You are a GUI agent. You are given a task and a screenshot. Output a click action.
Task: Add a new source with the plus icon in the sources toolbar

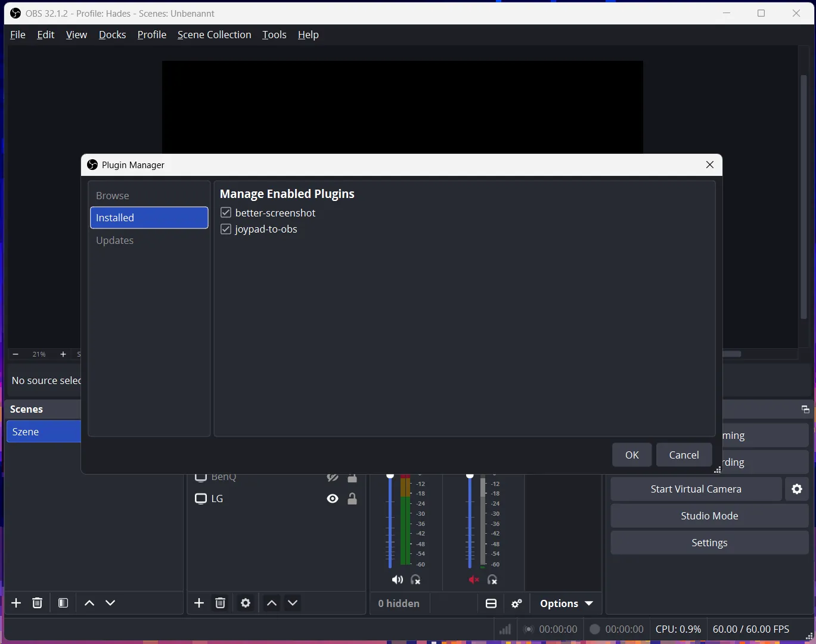(199, 603)
